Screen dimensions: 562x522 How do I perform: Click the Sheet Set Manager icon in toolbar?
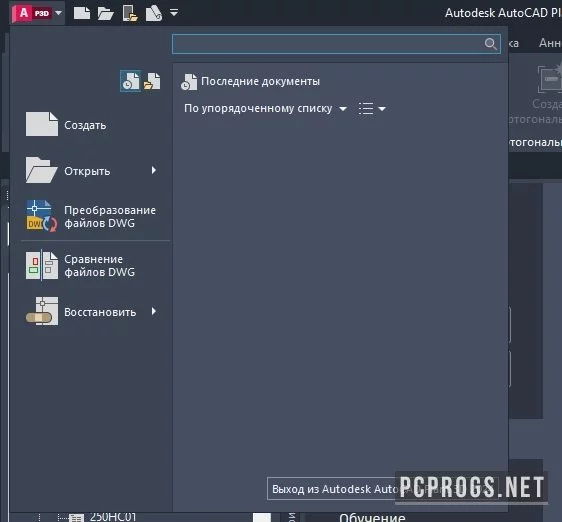click(154, 13)
